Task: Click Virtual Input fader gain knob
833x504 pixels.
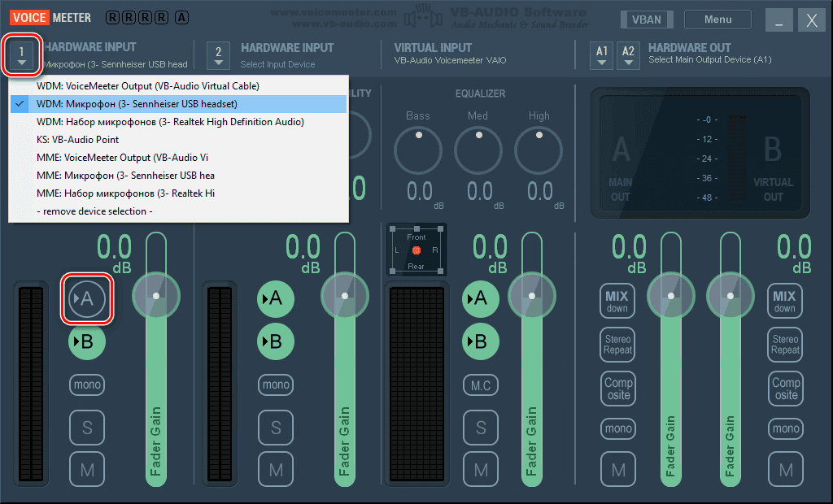Action: 532,296
